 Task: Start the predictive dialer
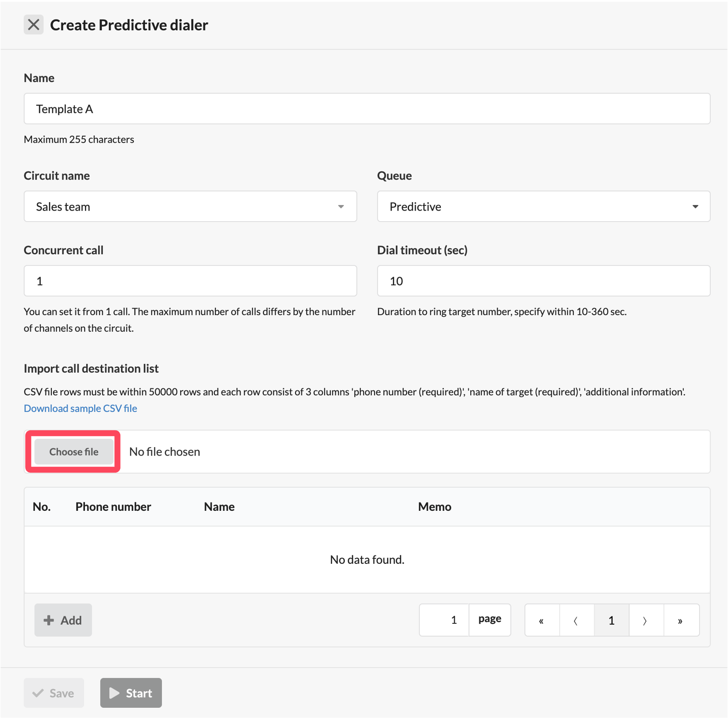point(131,693)
